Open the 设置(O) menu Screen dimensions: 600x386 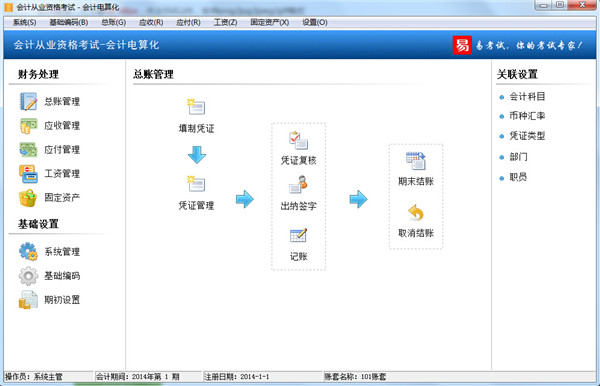[315, 23]
